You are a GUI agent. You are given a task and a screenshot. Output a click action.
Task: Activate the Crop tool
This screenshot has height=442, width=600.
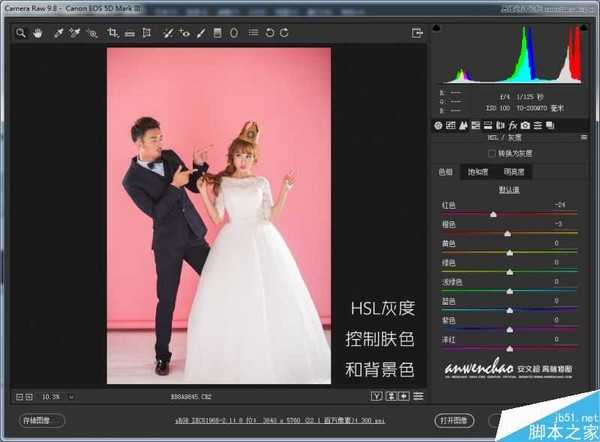coord(114,33)
